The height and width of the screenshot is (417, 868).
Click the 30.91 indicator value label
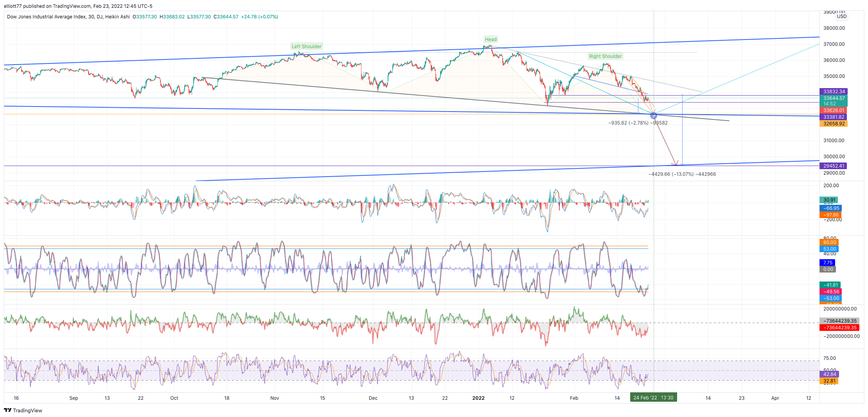point(829,200)
